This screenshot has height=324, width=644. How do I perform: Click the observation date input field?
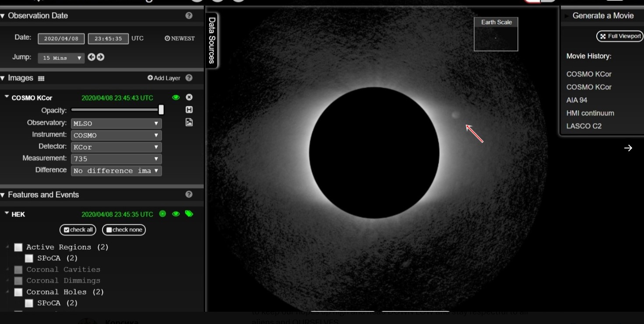[61, 38]
